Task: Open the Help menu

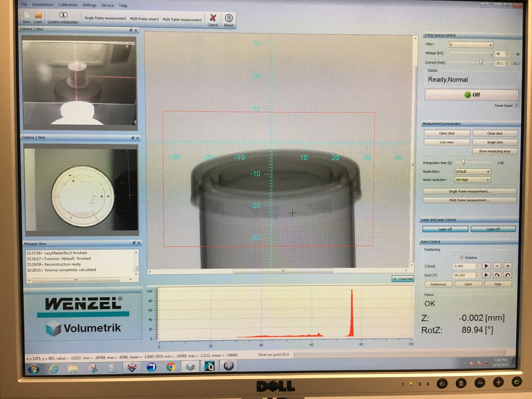Action: pyautogui.click(x=123, y=6)
